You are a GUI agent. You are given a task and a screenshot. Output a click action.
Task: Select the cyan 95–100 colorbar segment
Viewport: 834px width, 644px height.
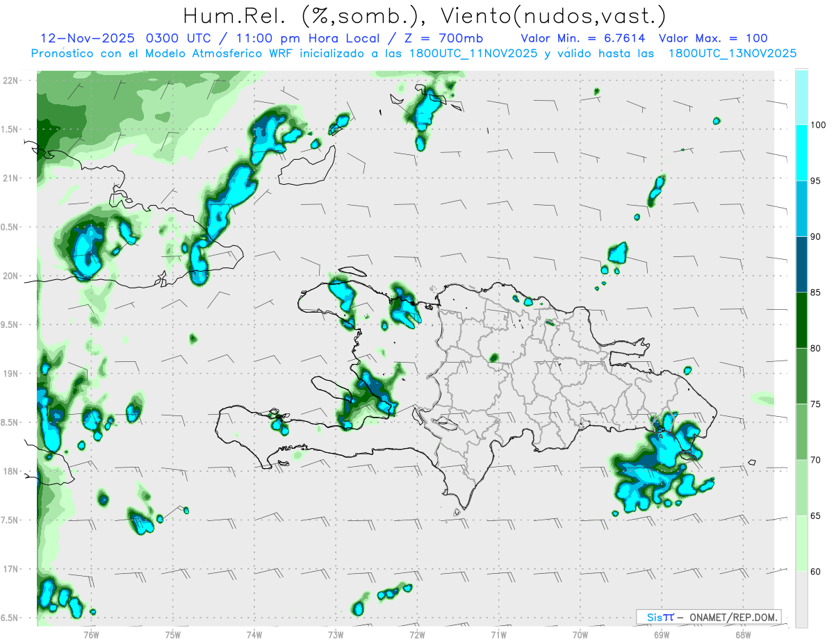[x=801, y=153]
